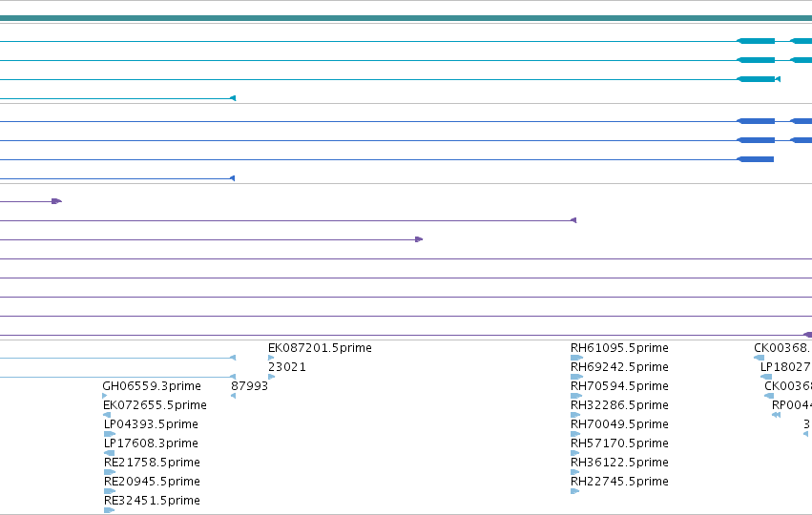Click the purple left arrowhead above RH61095.5prime

(573, 220)
